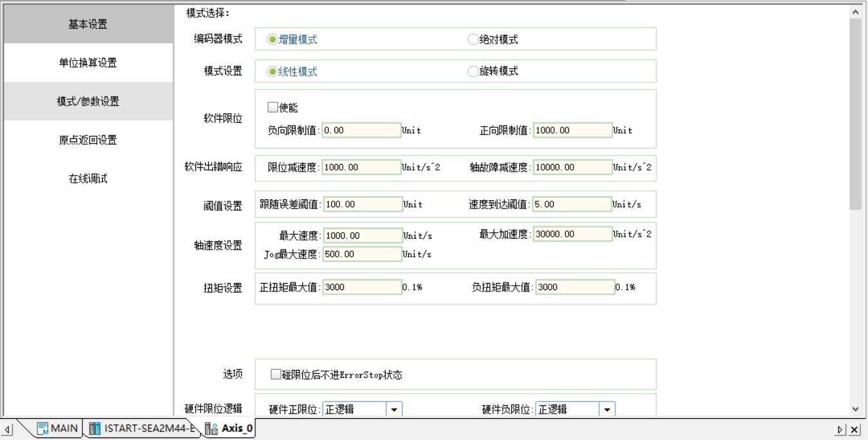
Task: Click the vertical scrollbar down arrow
Action: click(855, 408)
